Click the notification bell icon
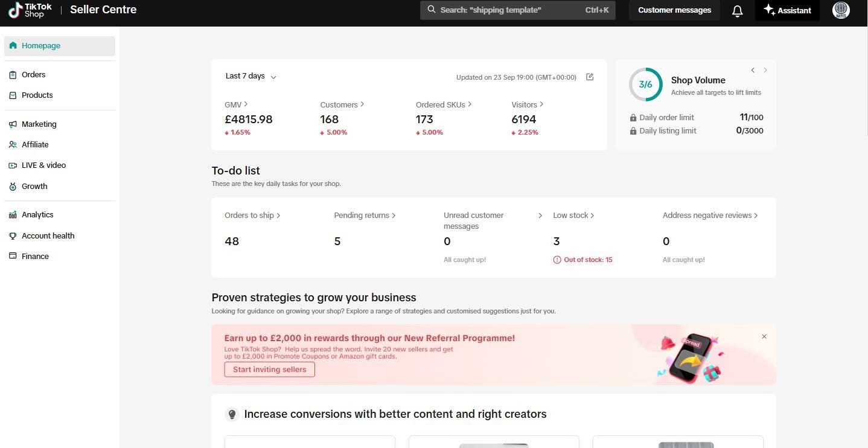Image resolution: width=868 pixels, height=448 pixels. click(x=737, y=10)
